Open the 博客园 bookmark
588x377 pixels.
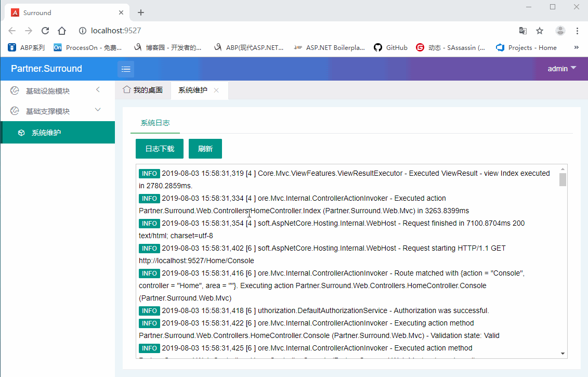(x=168, y=48)
